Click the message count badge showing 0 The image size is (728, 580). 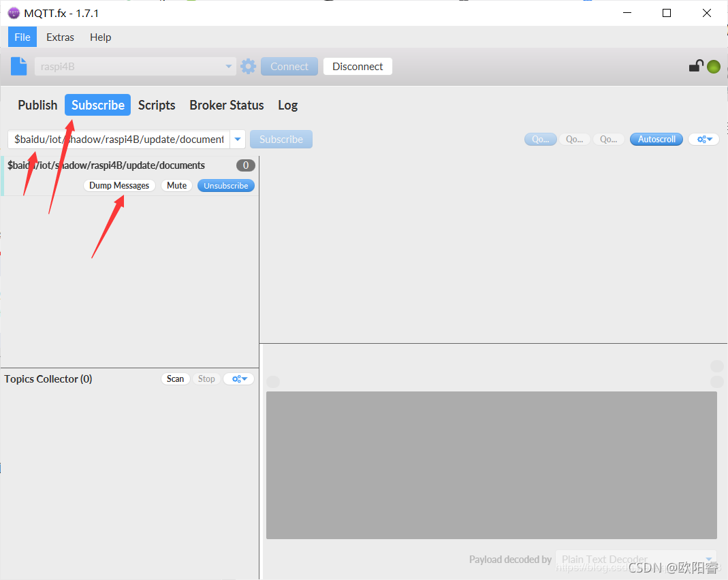(x=246, y=165)
